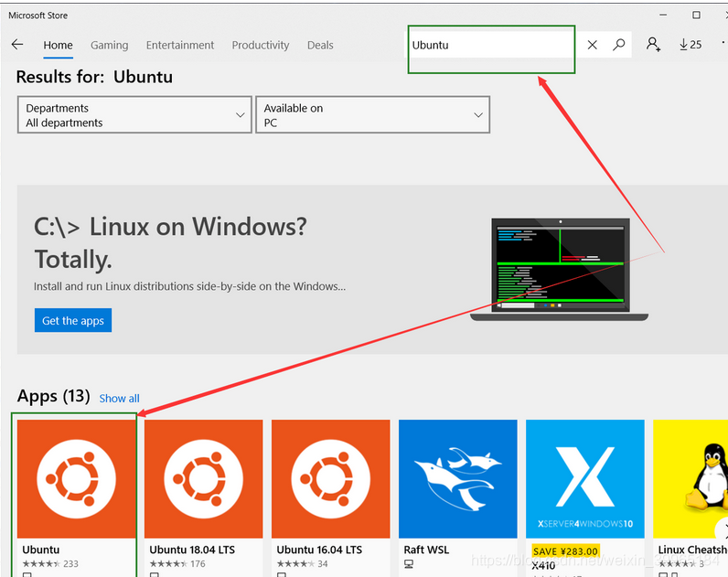728x577 pixels.
Task: Click the Show all apps link
Action: pos(119,399)
